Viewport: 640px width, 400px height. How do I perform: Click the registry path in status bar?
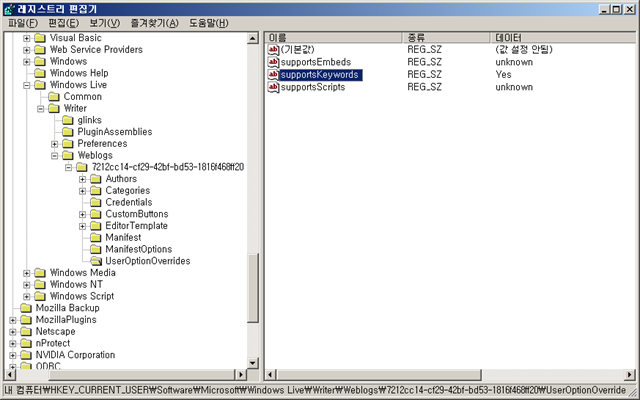(315, 390)
